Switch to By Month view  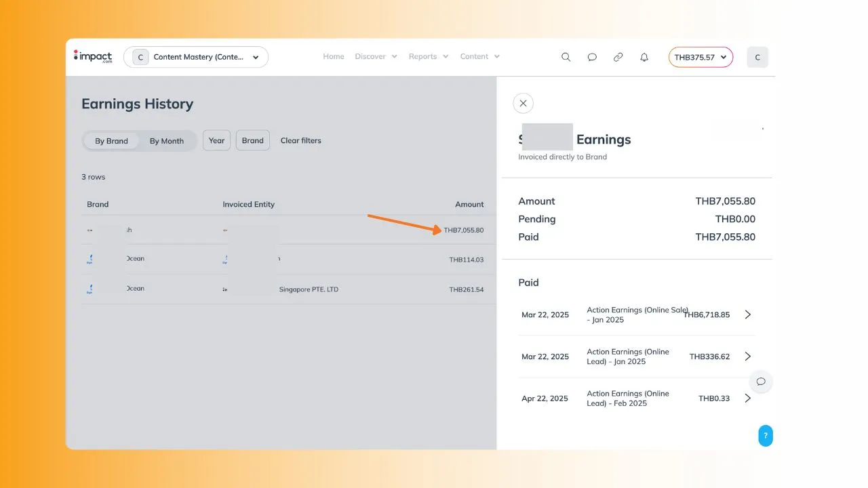pyautogui.click(x=167, y=141)
